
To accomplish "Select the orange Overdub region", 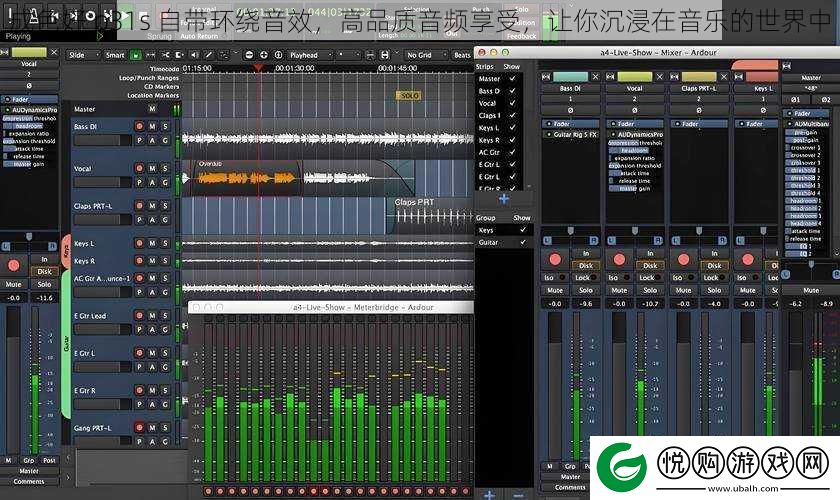I will tap(247, 176).
